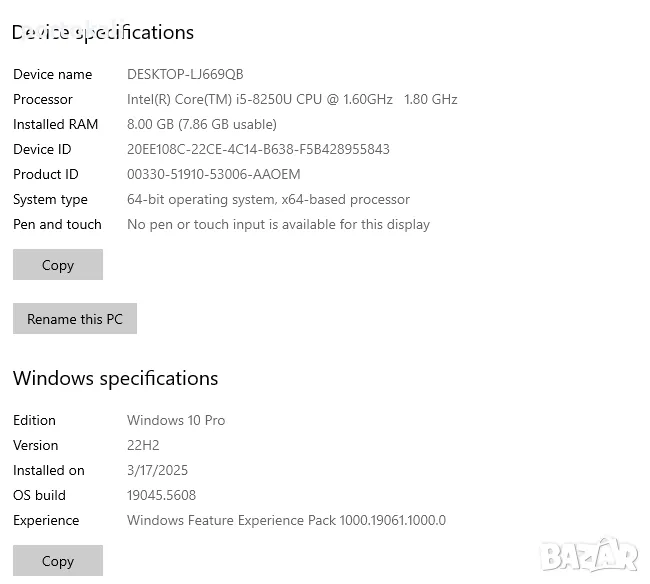Image resolution: width=650 pixels, height=584 pixels.
Task: Click the installed on date 3/17/2025
Action: (x=157, y=470)
